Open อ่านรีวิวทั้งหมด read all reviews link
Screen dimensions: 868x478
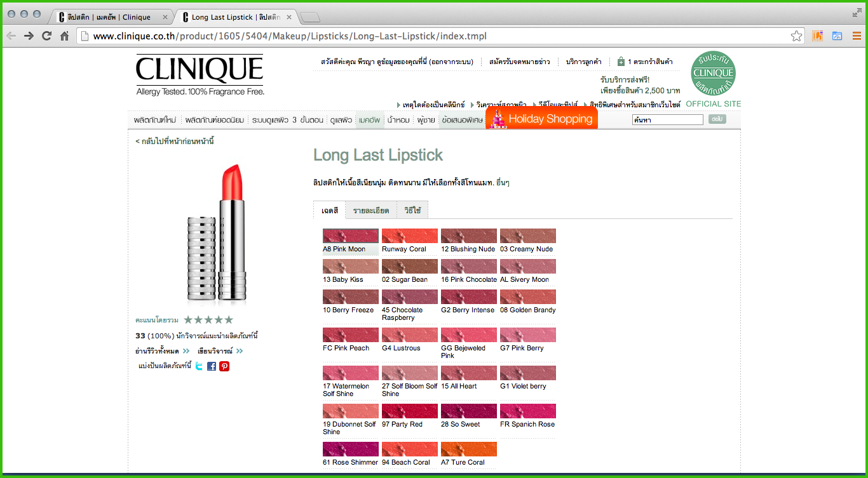[162, 350]
